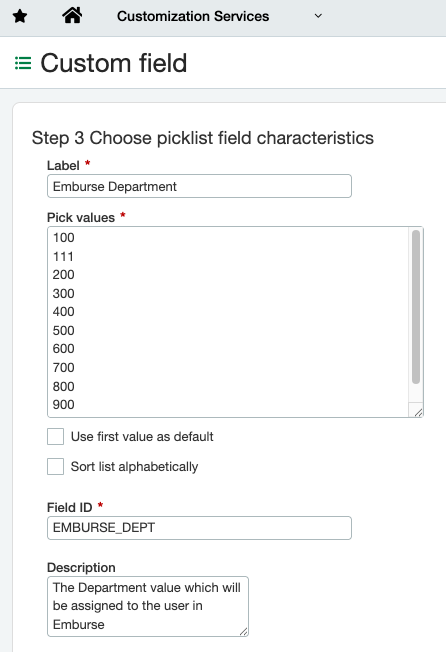446x652 pixels.
Task: Check Sort list alphabetically
Action: 55,467
